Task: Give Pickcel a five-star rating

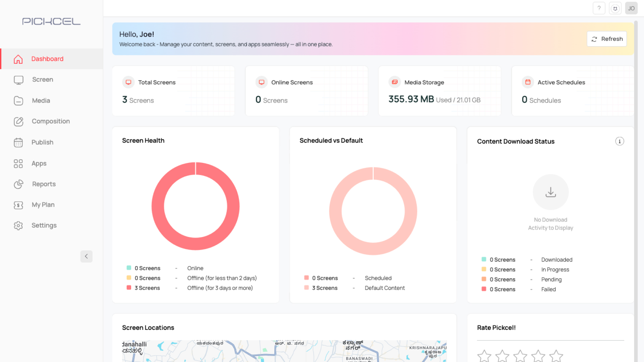Action: click(x=556, y=356)
